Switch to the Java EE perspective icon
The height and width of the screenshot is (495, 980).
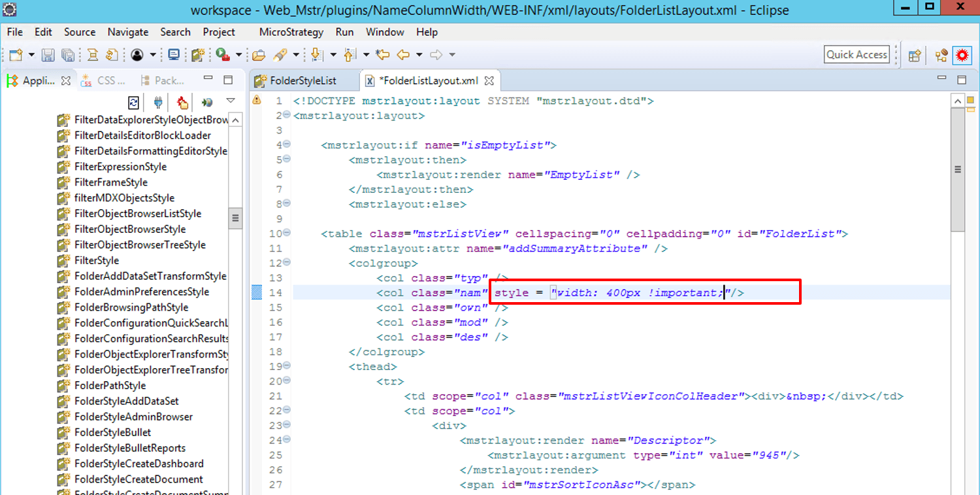click(x=941, y=56)
